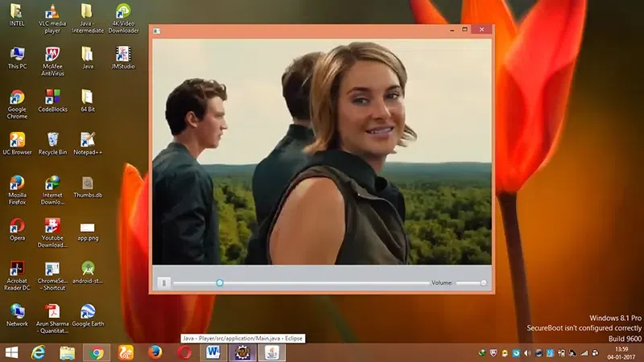Select the UC Browser desktop shortcut

click(x=17, y=144)
